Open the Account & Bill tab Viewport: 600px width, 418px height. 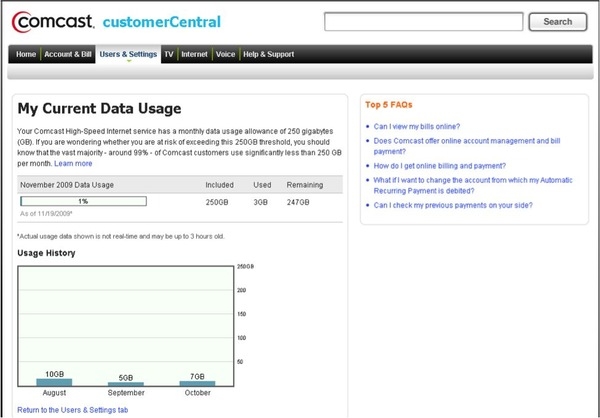(x=68, y=54)
